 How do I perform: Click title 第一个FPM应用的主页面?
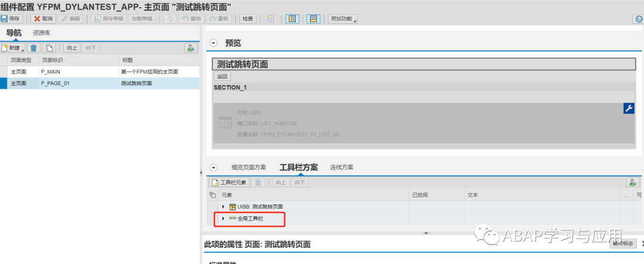[150, 72]
